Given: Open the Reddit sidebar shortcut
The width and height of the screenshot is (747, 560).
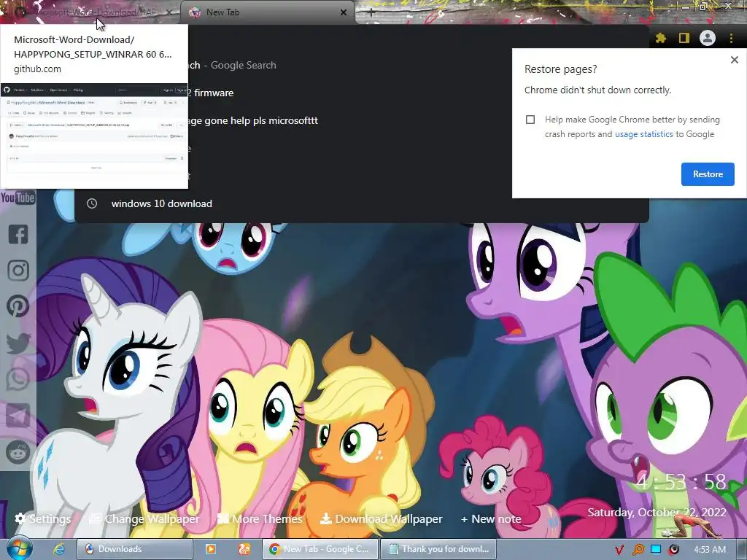Looking at the screenshot, I should pos(18,452).
